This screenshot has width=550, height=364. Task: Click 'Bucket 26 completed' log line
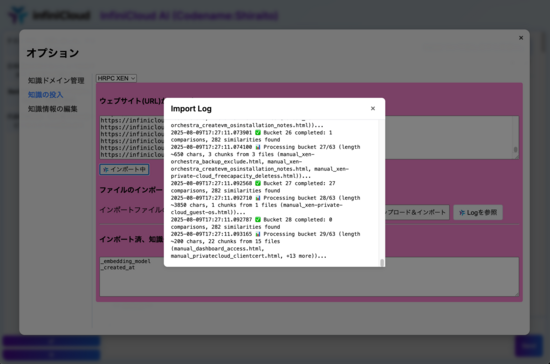(x=251, y=136)
